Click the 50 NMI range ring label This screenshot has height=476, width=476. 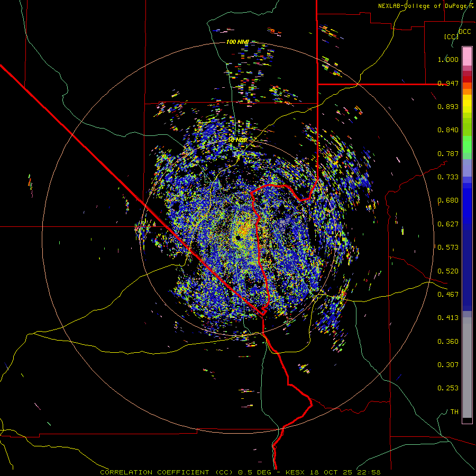coord(237,140)
